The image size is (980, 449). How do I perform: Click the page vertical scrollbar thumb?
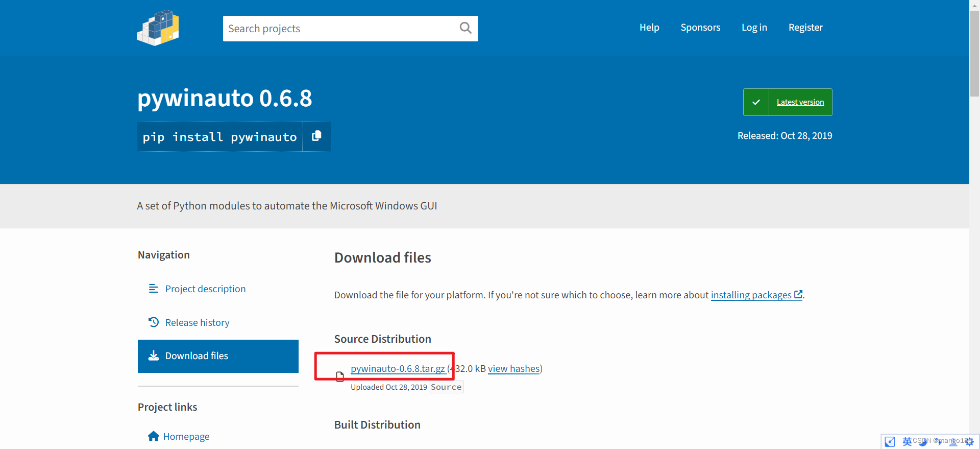(x=974, y=54)
